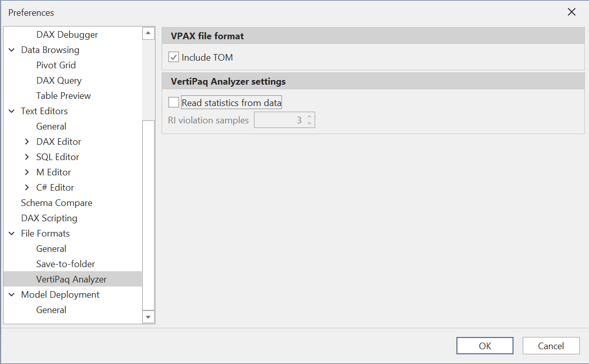Open the DAX Query preferences page
The image size is (589, 364).
[59, 81]
